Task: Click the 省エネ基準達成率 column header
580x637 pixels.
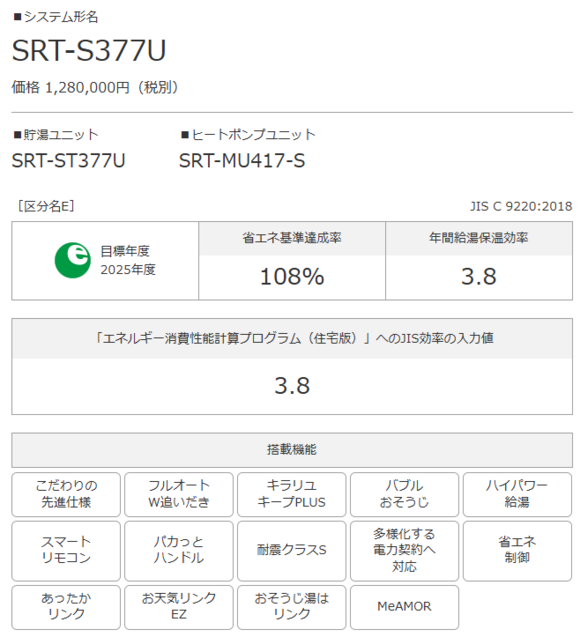Action: click(x=292, y=238)
